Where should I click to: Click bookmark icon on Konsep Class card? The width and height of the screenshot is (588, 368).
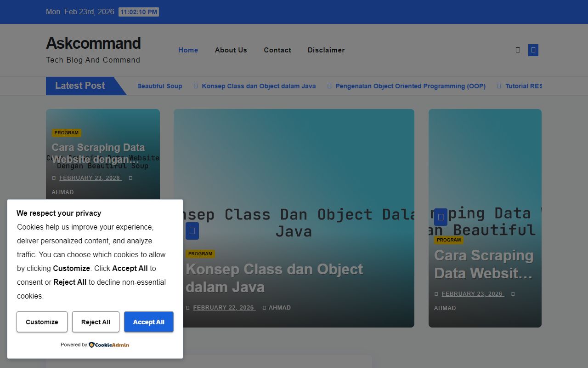(x=192, y=231)
